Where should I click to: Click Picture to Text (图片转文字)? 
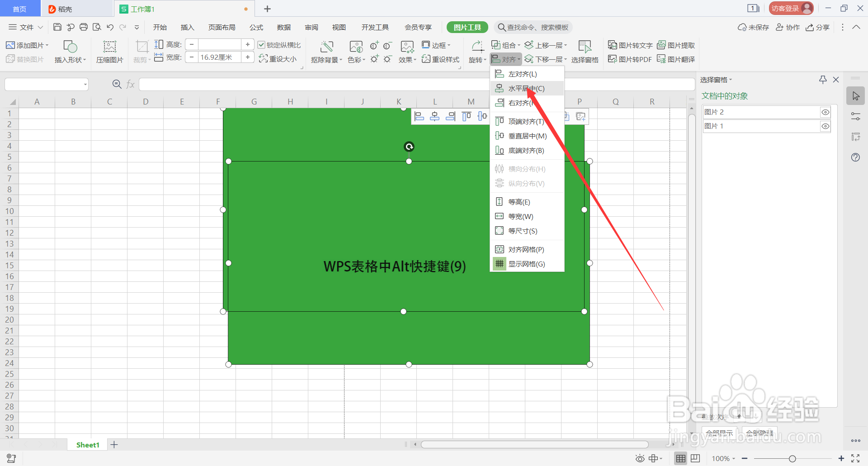(630, 45)
